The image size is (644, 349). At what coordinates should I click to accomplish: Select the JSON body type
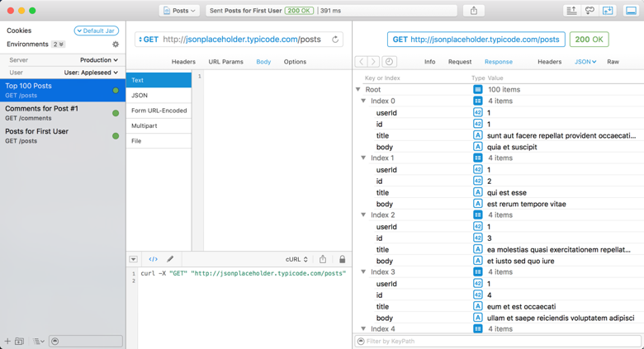tap(159, 95)
